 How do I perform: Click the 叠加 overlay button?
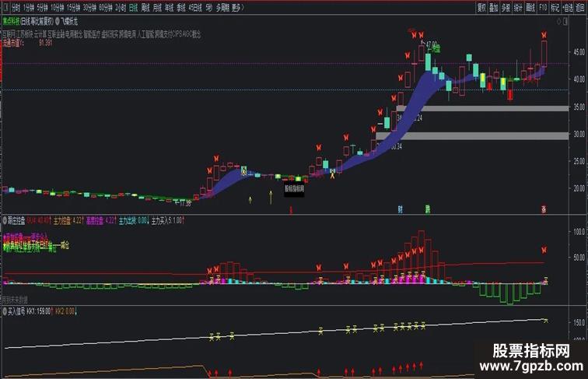(x=493, y=8)
